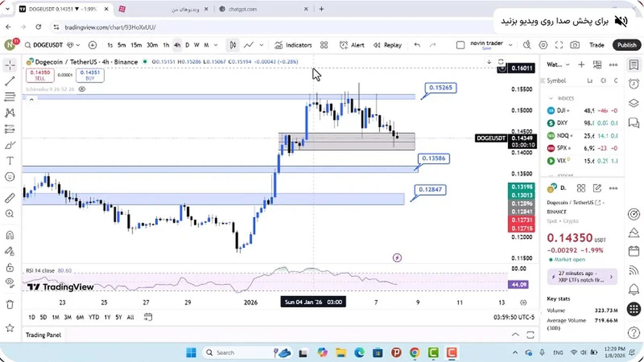
Task: Select the 30m timeframe
Action: [x=152, y=45]
